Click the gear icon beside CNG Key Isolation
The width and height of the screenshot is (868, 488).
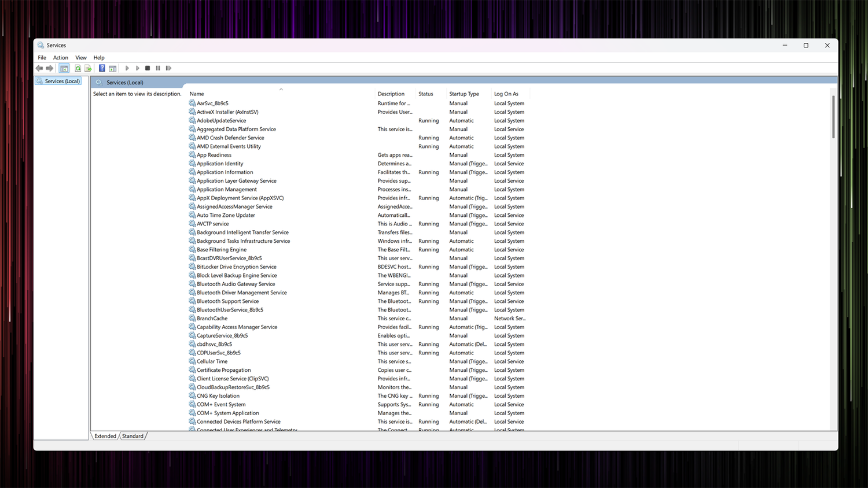(192, 395)
